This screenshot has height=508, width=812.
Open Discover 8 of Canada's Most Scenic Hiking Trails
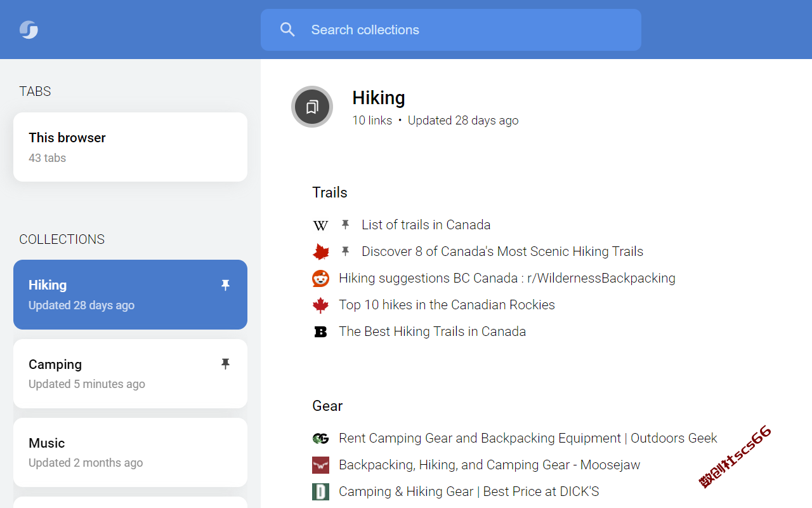point(502,251)
